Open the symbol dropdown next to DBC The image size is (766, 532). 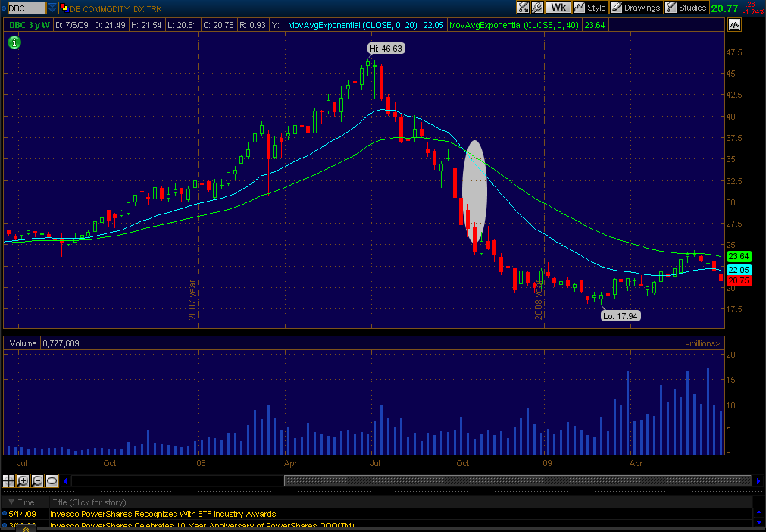[52, 8]
